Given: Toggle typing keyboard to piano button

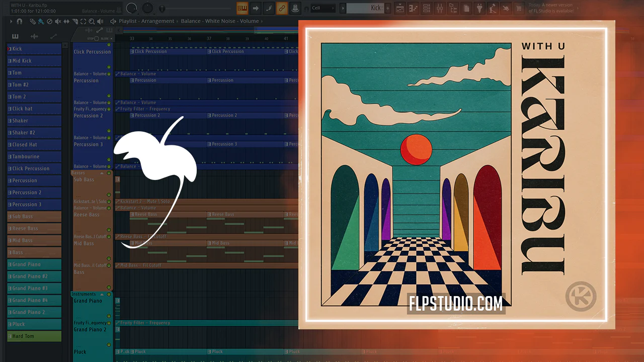Looking at the screenshot, I should coord(242,8).
